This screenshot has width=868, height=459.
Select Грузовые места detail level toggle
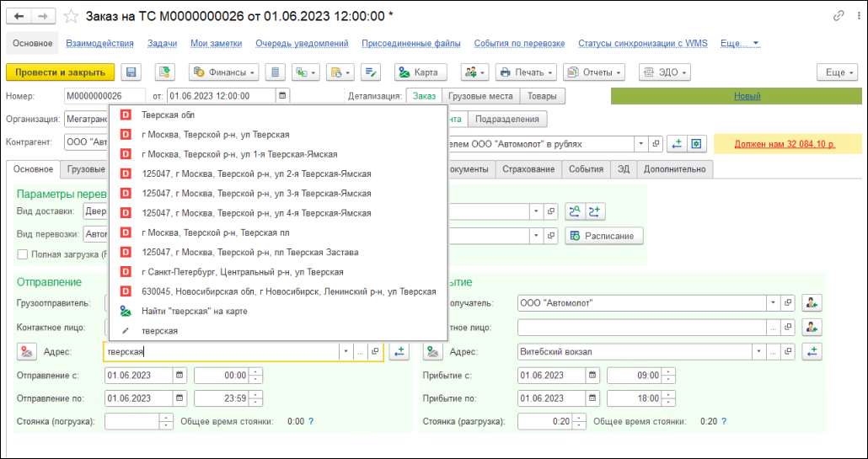pos(480,96)
